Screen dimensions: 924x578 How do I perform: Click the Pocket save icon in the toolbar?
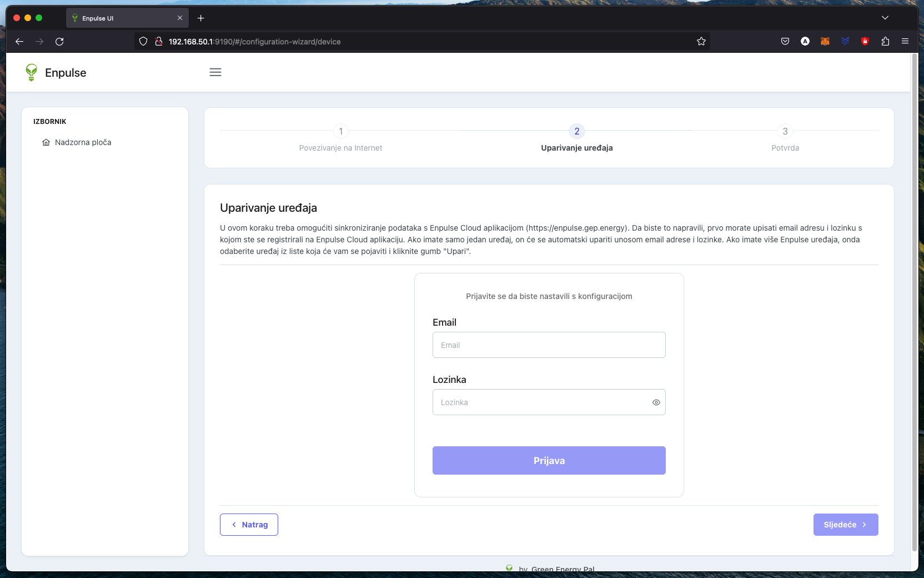tap(785, 41)
